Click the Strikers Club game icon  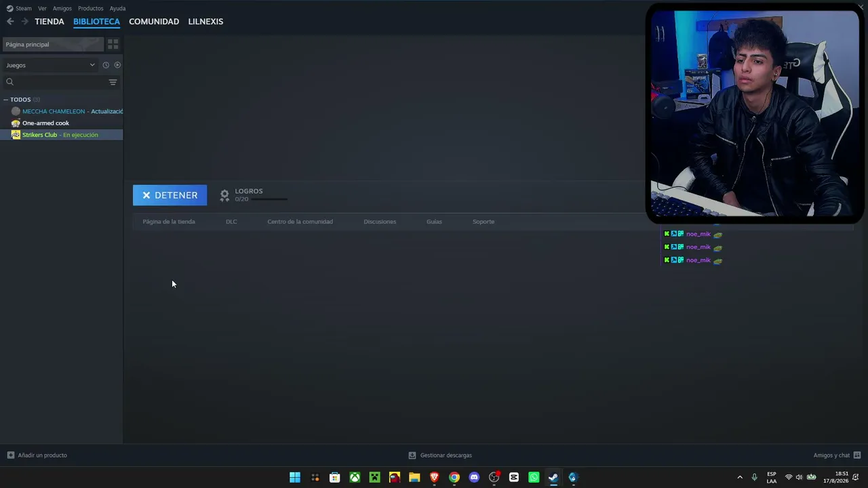(x=16, y=135)
